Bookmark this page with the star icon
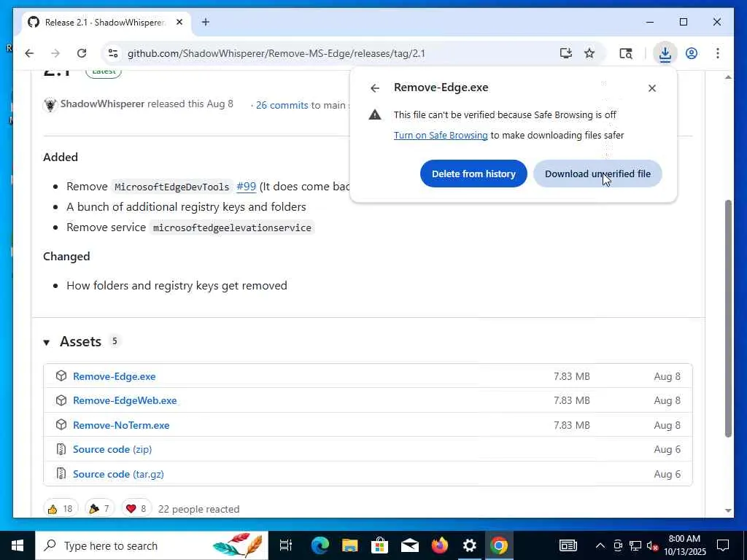 (x=589, y=53)
